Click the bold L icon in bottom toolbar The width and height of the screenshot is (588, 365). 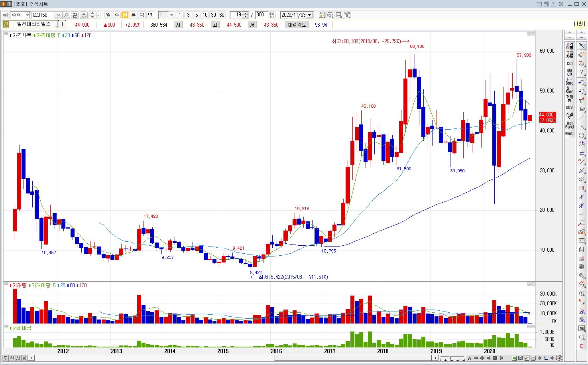[546, 358]
